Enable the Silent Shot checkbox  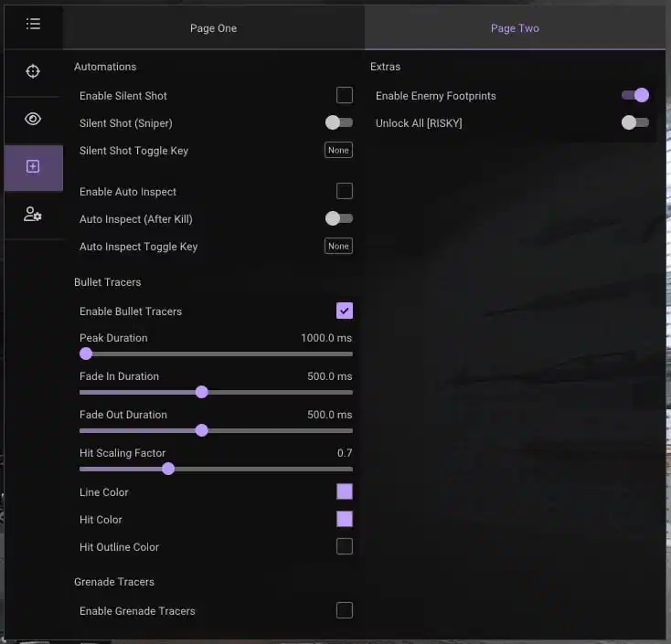pyautogui.click(x=345, y=95)
